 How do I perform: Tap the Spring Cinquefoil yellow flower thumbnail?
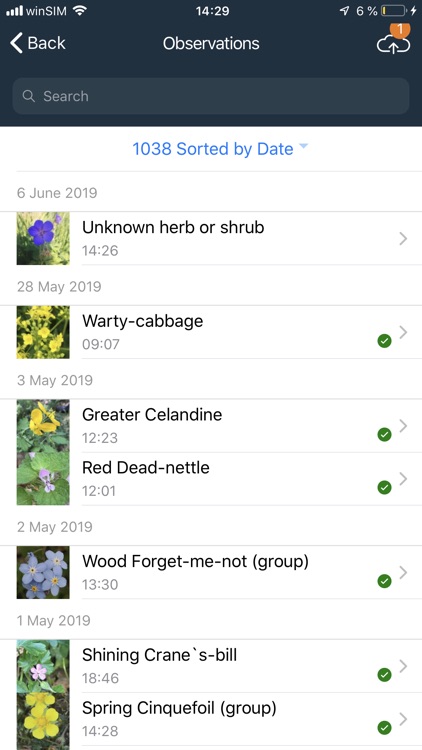43,719
